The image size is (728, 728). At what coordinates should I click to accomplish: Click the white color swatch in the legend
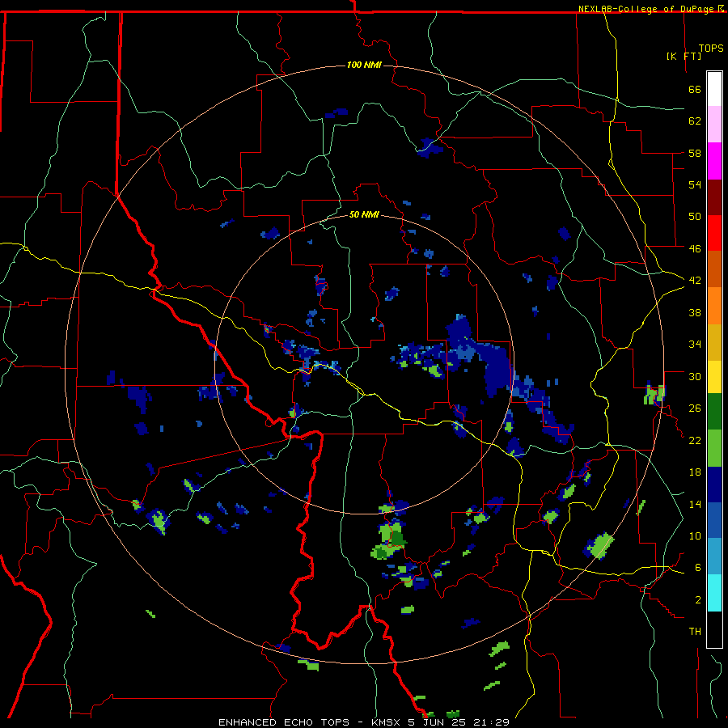(714, 89)
